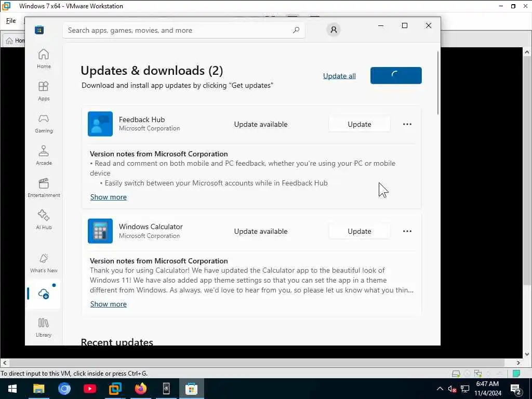Viewport: 532px width, 399px height.
Task: Open YouTube from the taskbar
Action: click(89, 389)
